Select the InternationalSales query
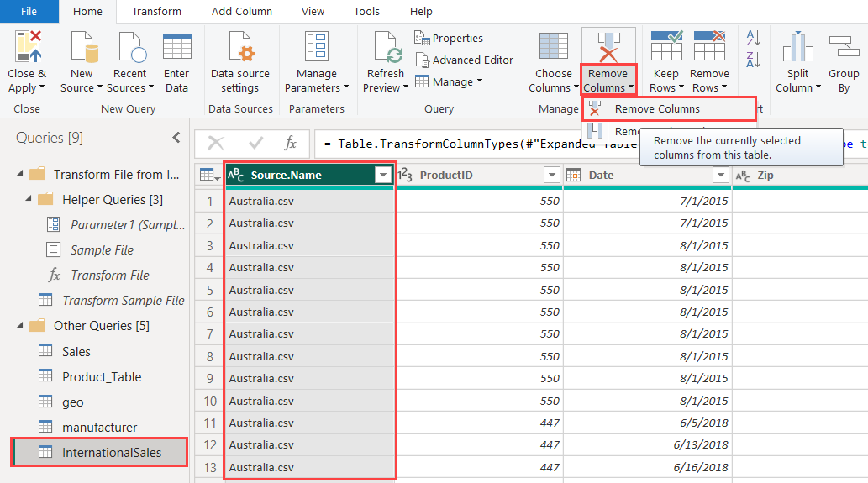868x483 pixels. coord(100,453)
